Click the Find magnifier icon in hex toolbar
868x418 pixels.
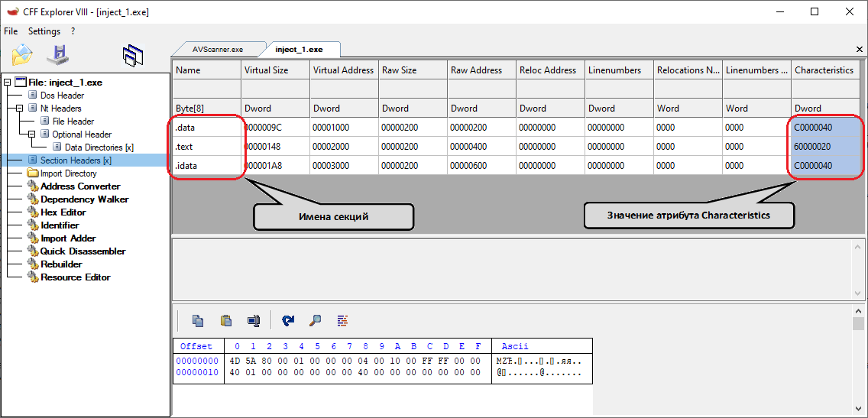[x=316, y=320]
